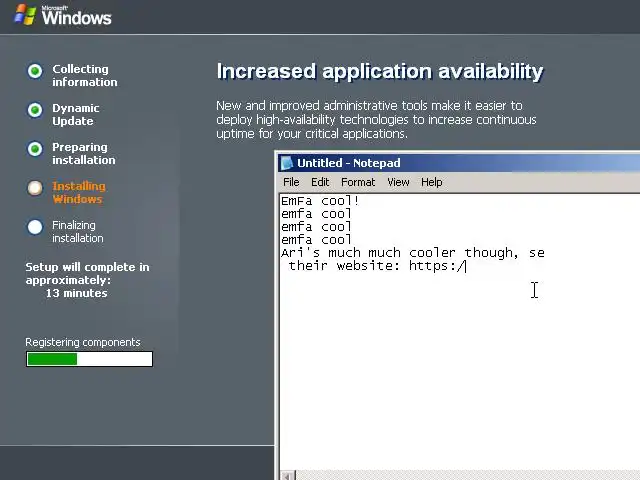
Task: Click the Collecting information step indicator
Action: [x=35, y=71]
